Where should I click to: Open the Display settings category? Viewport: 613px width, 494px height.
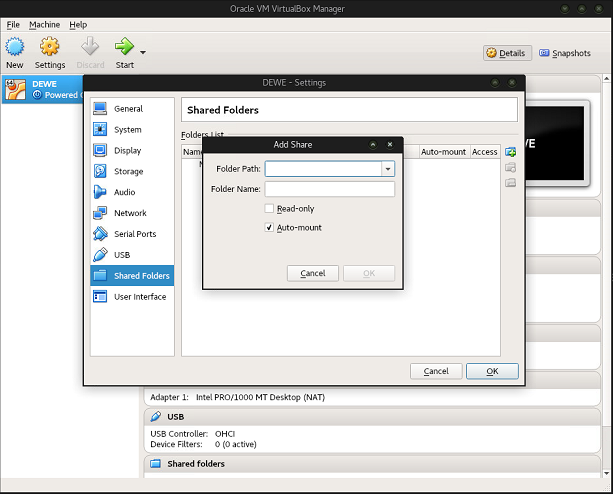coord(132,150)
